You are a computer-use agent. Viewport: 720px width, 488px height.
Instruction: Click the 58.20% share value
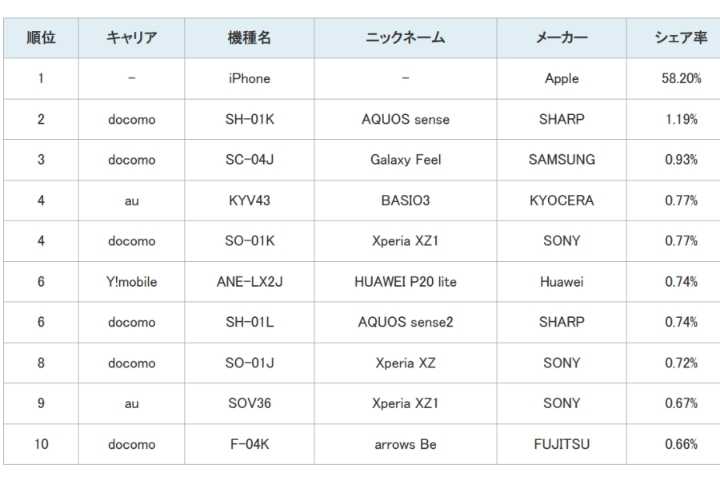(680, 79)
